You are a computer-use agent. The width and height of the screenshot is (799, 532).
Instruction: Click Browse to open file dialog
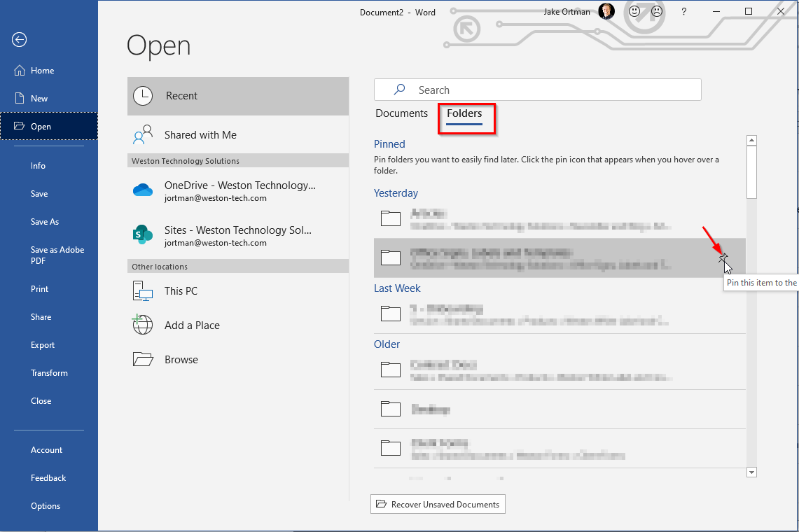(x=238, y=360)
